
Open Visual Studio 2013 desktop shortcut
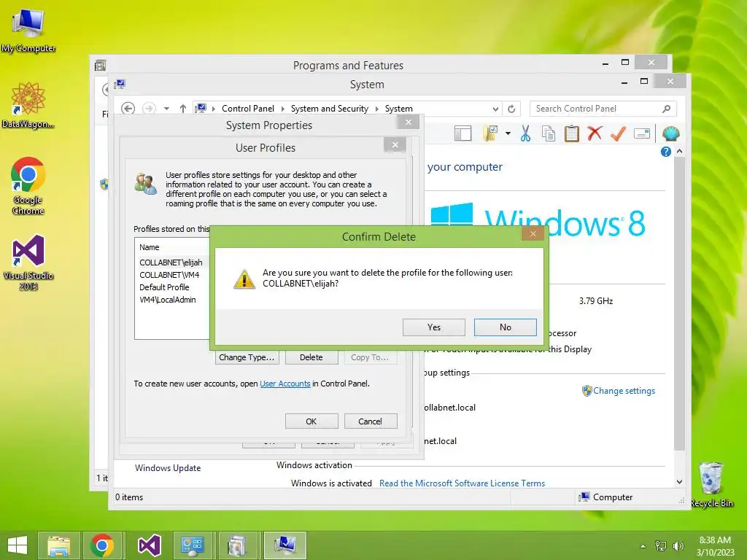(28, 262)
